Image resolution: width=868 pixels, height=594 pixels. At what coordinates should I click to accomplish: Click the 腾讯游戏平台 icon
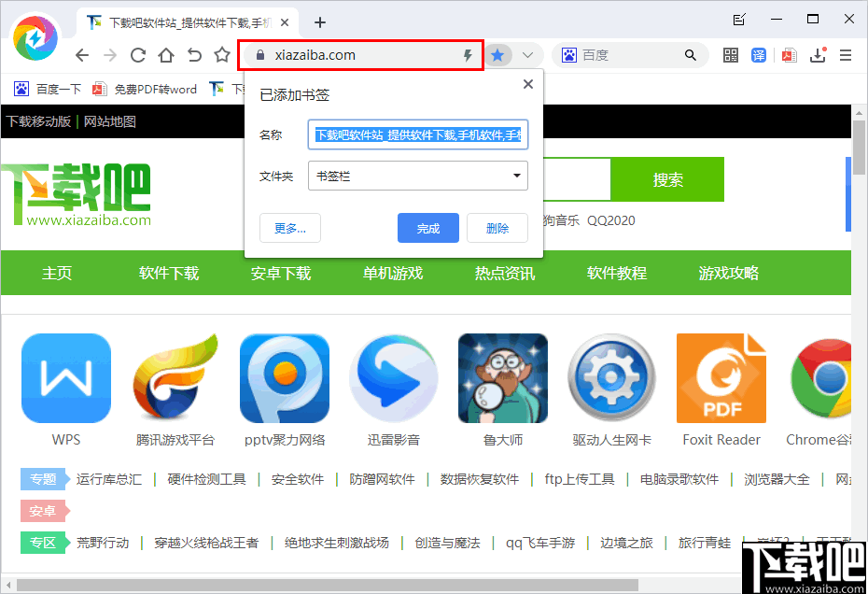click(x=175, y=378)
